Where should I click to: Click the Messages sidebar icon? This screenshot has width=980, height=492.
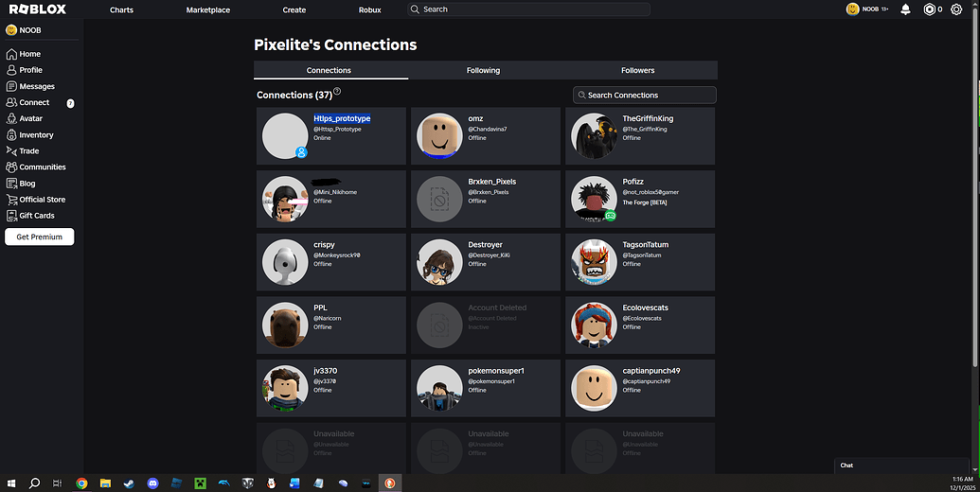point(11,87)
